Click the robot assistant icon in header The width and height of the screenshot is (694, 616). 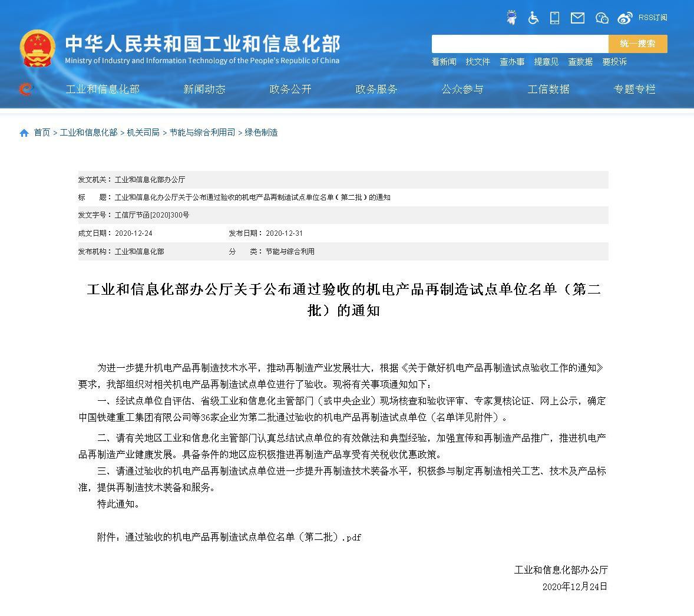pos(511,18)
